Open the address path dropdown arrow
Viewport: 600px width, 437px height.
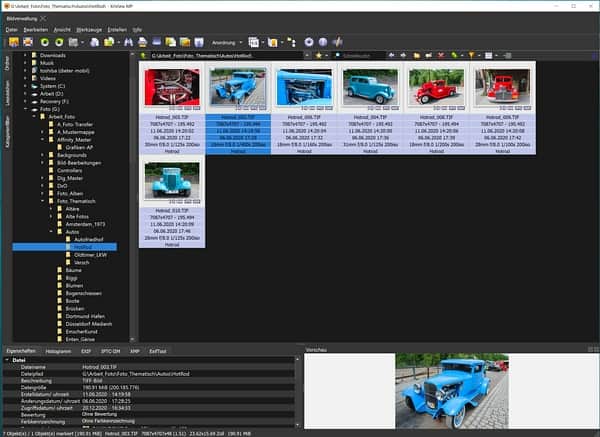[x=307, y=55]
